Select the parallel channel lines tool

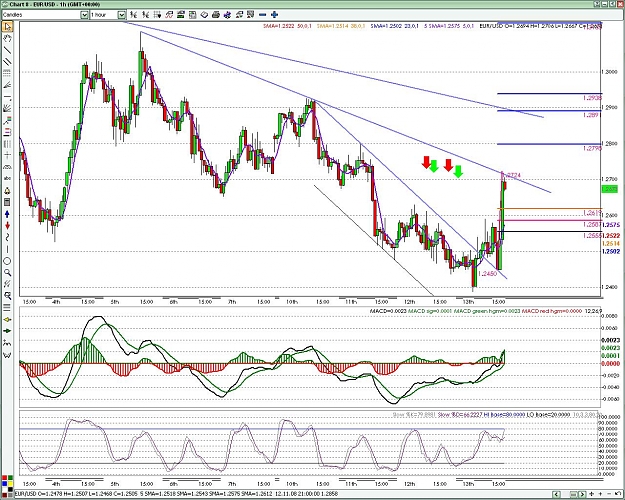click(x=7, y=61)
